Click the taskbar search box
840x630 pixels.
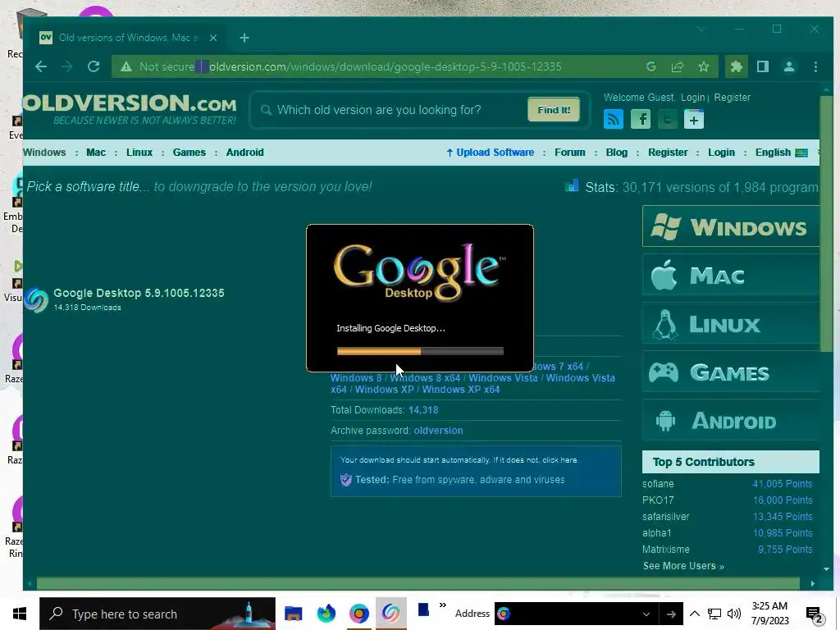[157, 614]
